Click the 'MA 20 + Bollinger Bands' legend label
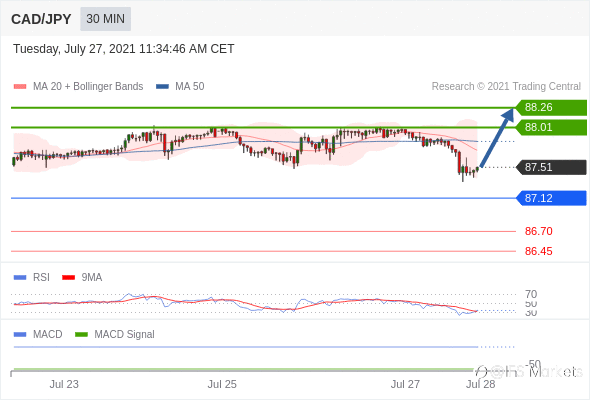This screenshot has width=590, height=400. pos(88,87)
